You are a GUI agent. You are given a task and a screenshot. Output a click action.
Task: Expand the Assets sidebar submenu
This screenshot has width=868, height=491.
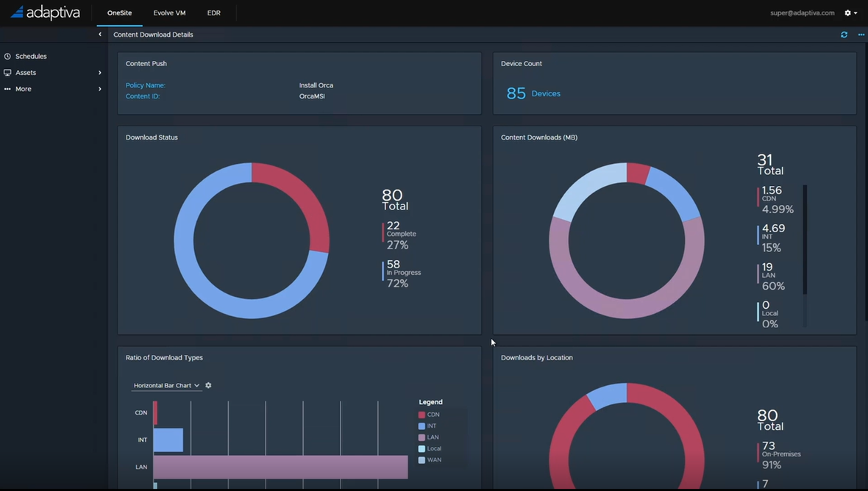(x=99, y=72)
